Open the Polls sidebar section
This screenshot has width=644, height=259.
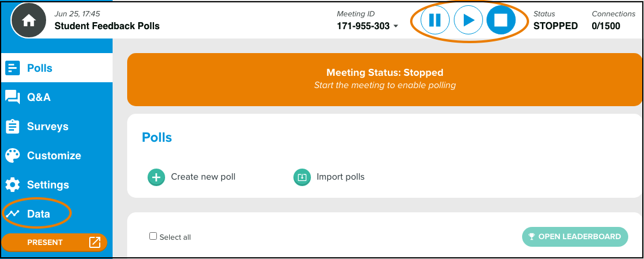click(57, 68)
